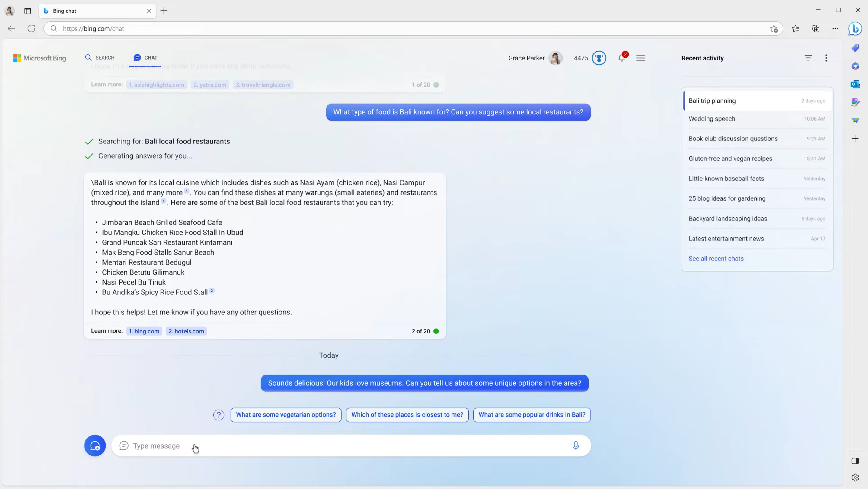Click the filter icon in Recent activity
Screen dimensions: 868x489
click(x=808, y=58)
